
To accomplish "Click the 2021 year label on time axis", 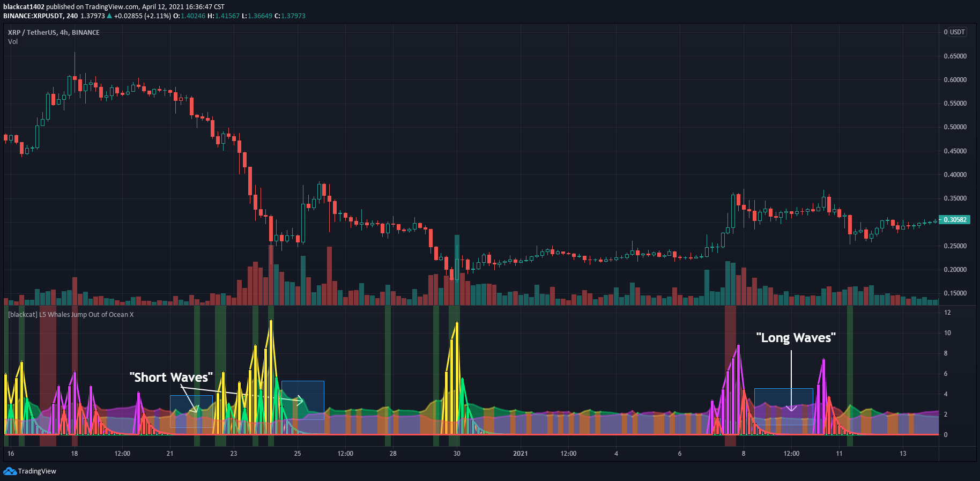I will 520,454.
